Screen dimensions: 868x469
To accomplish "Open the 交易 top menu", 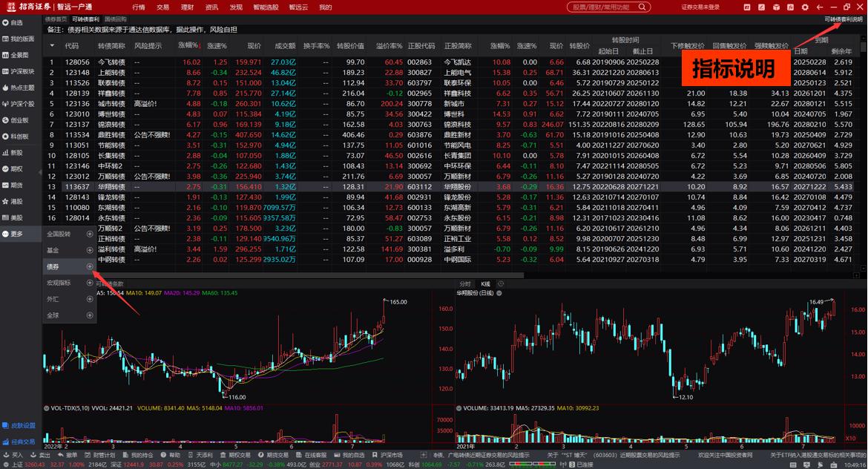I will pyautogui.click(x=162, y=7).
